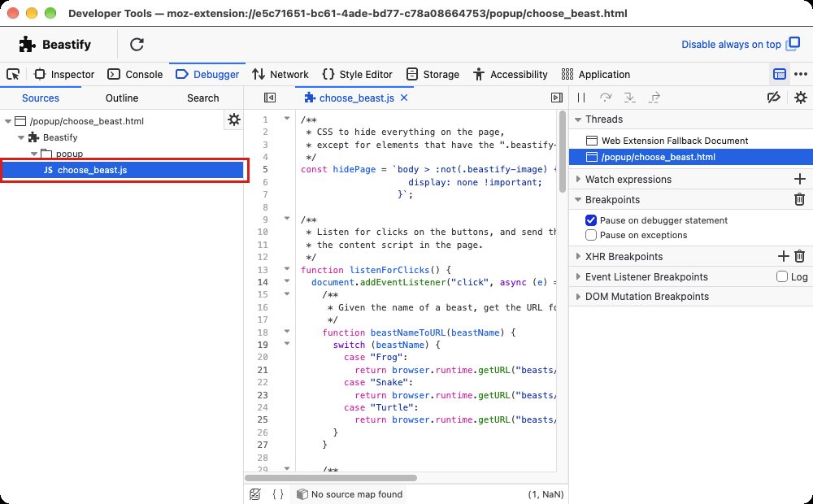813x504 pixels.
Task: Toggle the right breakpoints pane collapse button
Action: [x=557, y=98]
